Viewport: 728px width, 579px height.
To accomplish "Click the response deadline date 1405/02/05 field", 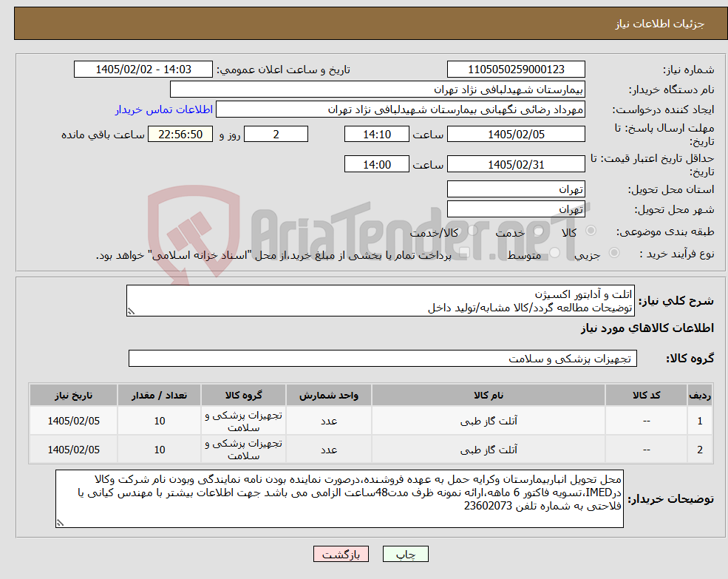I will (x=516, y=135).
